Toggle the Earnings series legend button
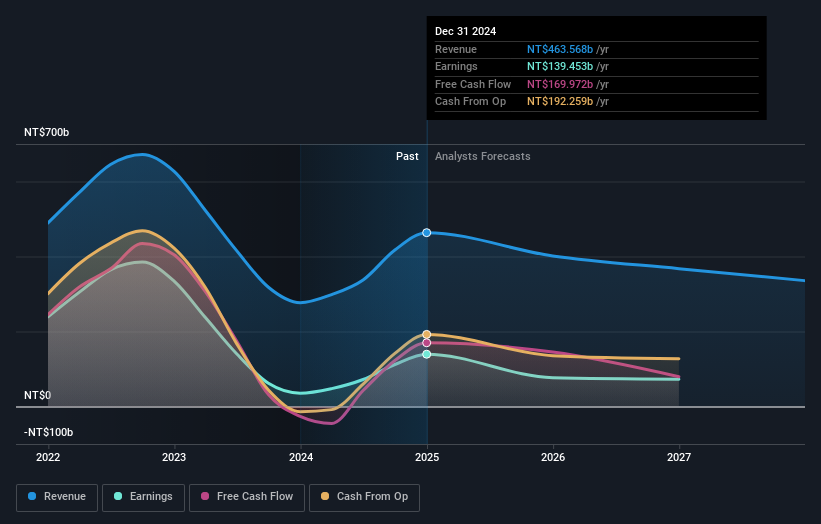The image size is (821, 524). (143, 497)
